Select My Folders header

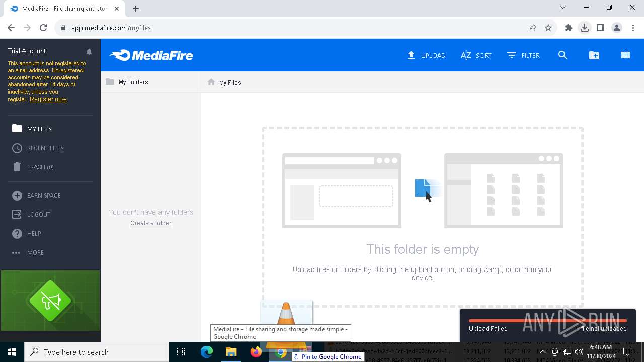[127, 82]
